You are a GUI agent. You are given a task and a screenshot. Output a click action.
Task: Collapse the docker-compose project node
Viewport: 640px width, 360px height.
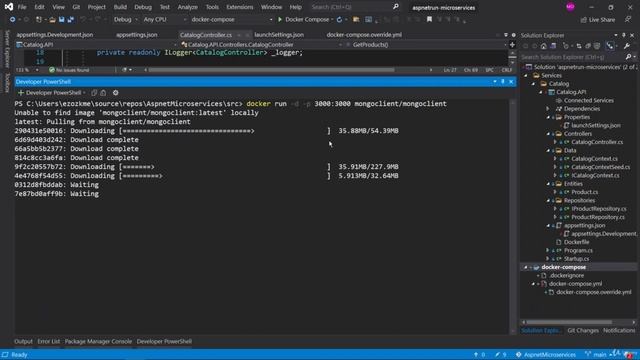526,267
